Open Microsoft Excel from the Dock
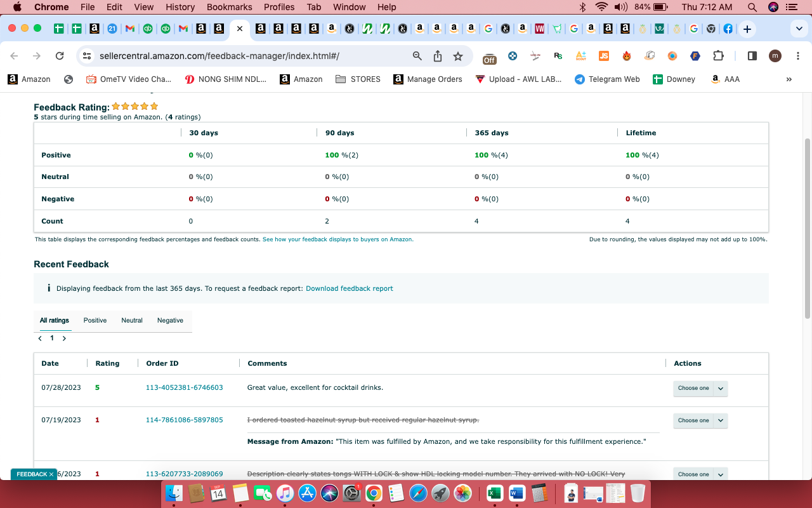Screen dimensions: 812x508 494,493
